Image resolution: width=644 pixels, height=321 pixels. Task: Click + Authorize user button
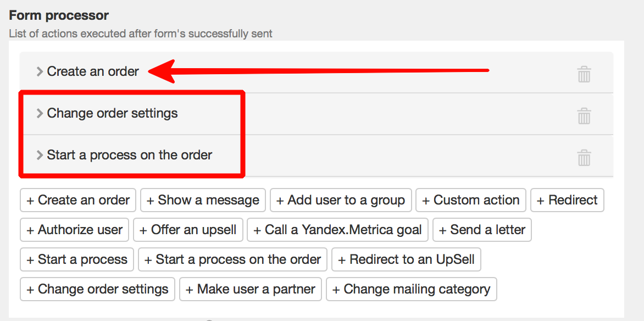click(x=74, y=230)
